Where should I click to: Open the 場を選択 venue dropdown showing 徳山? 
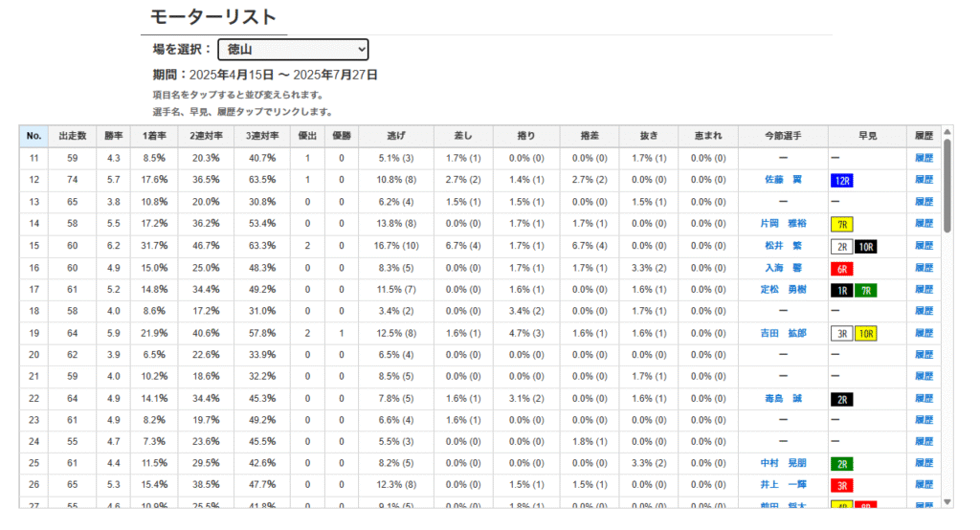(293, 50)
